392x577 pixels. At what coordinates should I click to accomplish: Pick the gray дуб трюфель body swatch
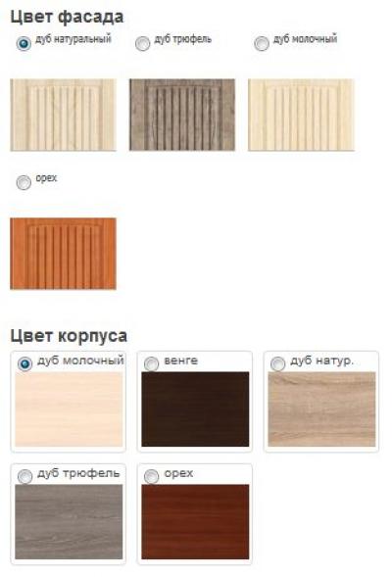(x=69, y=522)
